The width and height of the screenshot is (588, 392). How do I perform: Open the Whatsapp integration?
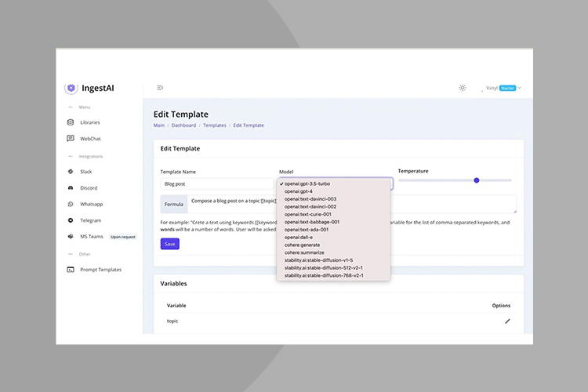[92, 204]
